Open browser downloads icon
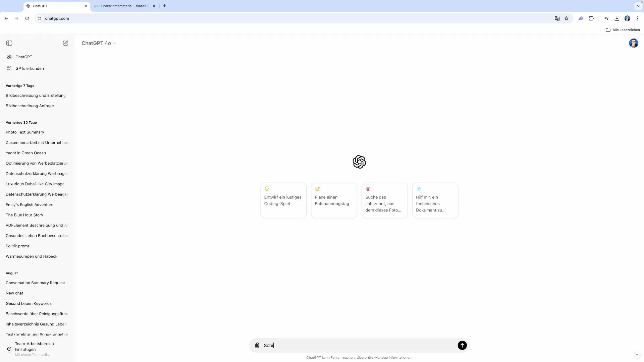Viewport: 644px width, 362px height. pyautogui.click(x=617, y=18)
